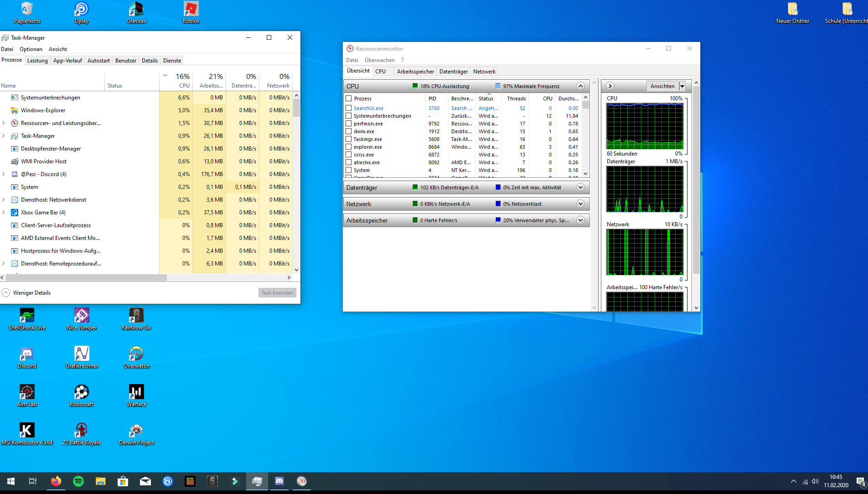Check the Taskmgr.exe process checkbox
868x494 pixels.
pos(349,139)
